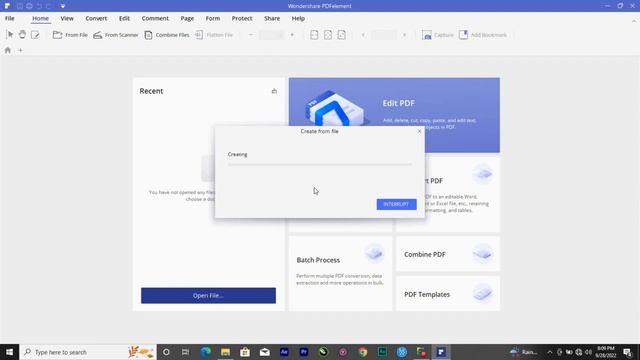The image size is (640, 360).
Task: Open quick access toolbar dropdown arrow
Action: pyautogui.click(x=62, y=6)
